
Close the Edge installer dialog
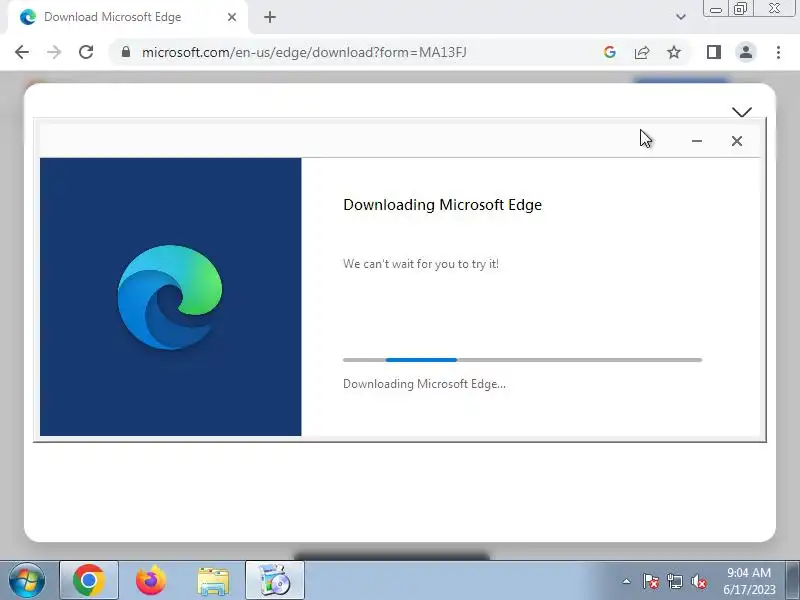point(736,141)
